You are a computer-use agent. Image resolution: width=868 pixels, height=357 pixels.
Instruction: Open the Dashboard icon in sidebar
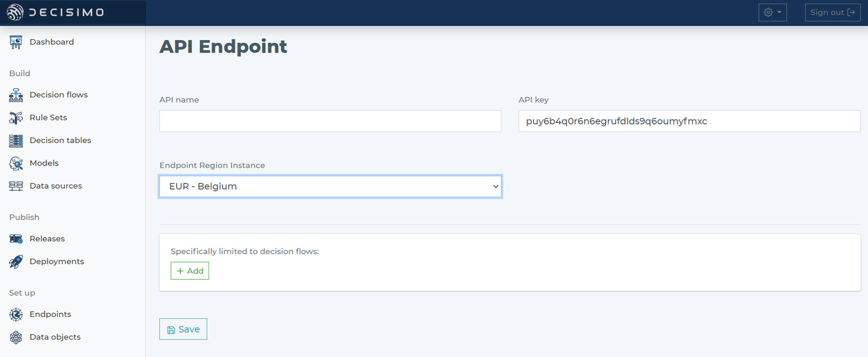pyautogui.click(x=16, y=42)
